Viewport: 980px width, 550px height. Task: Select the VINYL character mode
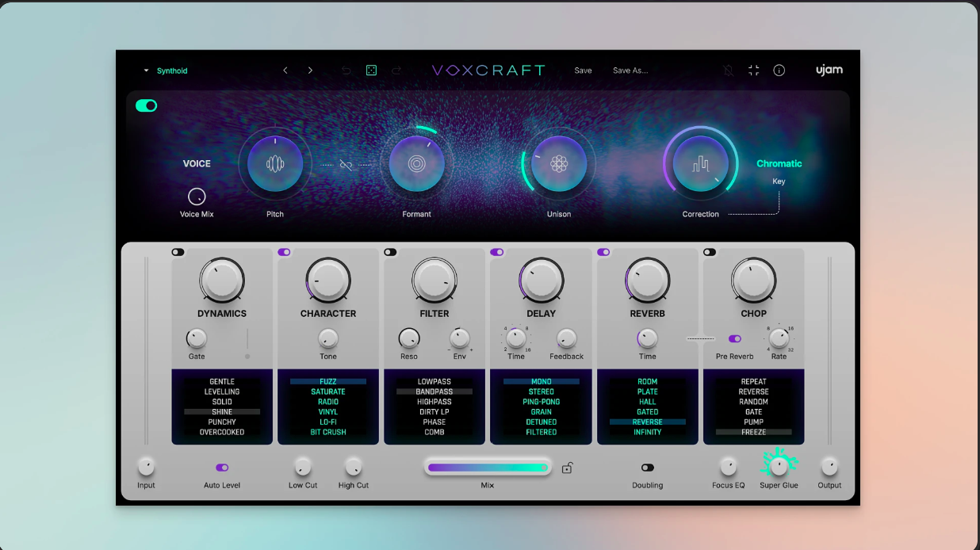[x=328, y=412]
